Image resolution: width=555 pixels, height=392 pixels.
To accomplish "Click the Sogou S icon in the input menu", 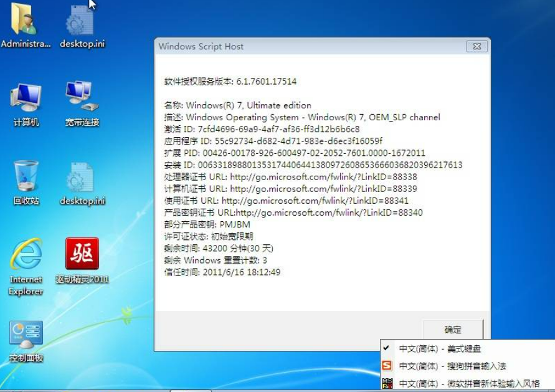I will point(387,365).
